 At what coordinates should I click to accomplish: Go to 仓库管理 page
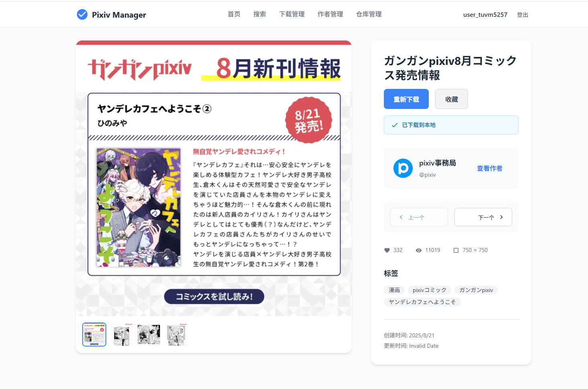[369, 14]
